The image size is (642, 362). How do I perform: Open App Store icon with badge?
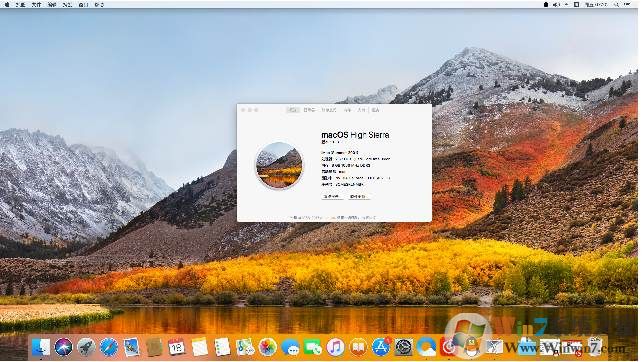pyautogui.click(x=381, y=347)
